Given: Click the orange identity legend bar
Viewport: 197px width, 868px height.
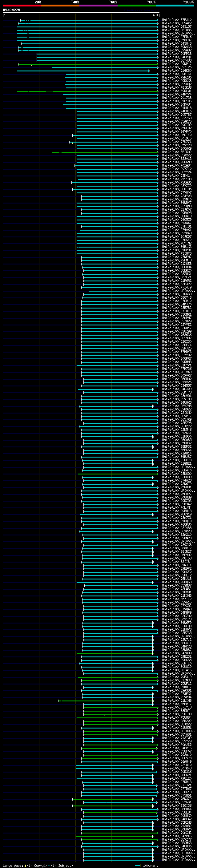Looking at the screenshot, I should [60, 6].
